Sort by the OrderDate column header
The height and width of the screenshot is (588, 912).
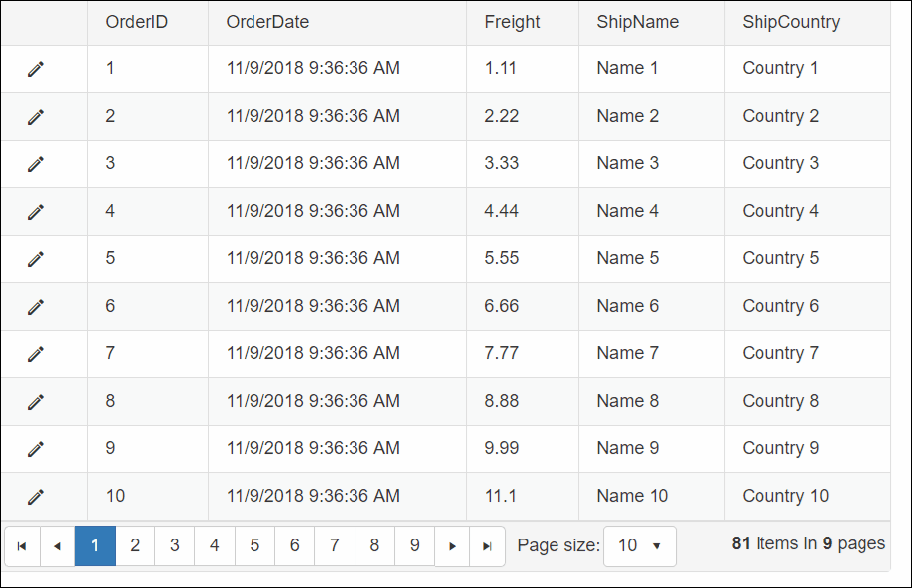[267, 22]
